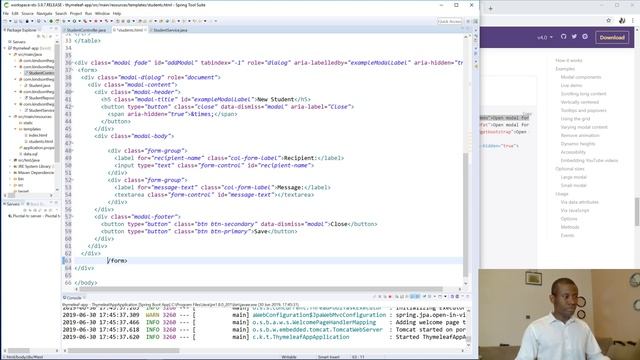Click the fold toggle on line 40

pyautogui.click(x=72, y=92)
